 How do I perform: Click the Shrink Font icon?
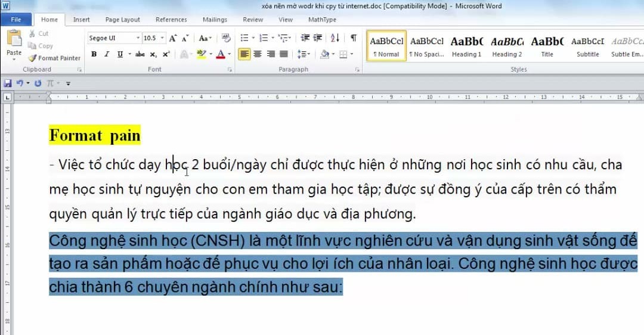(185, 38)
